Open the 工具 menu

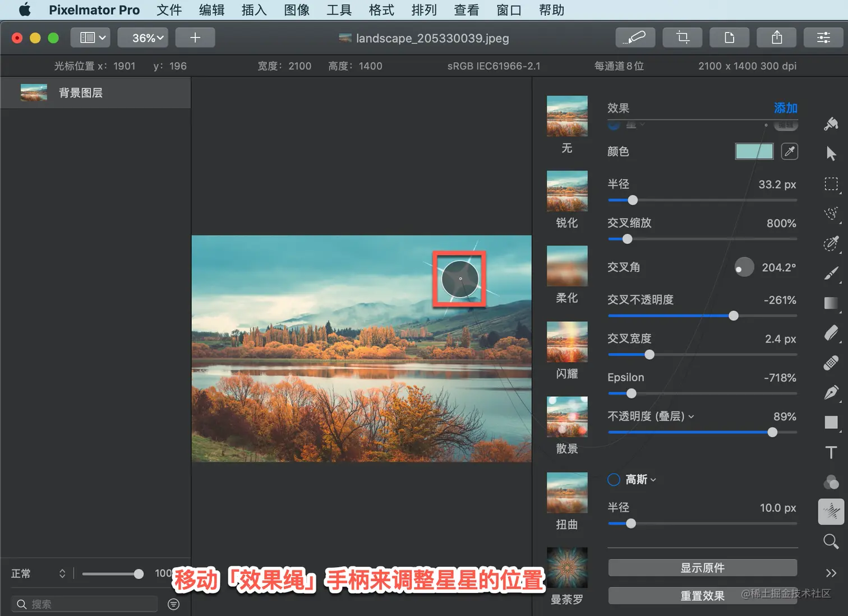pos(339,10)
